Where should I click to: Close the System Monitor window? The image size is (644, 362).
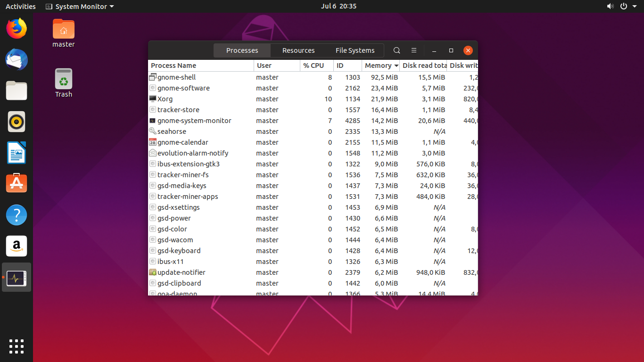click(x=468, y=50)
